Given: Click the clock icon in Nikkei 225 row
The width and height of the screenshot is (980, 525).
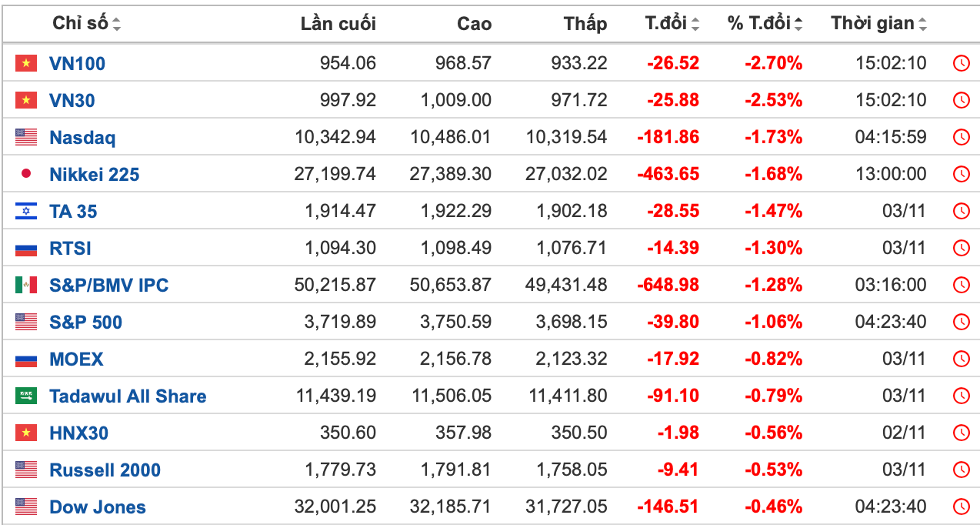Looking at the screenshot, I should tap(961, 174).
